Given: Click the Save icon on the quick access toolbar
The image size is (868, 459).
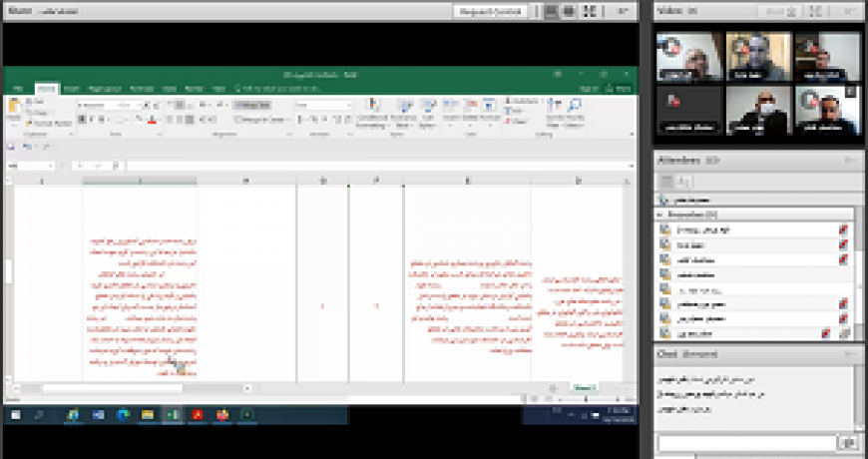Looking at the screenshot, I should (x=10, y=147).
